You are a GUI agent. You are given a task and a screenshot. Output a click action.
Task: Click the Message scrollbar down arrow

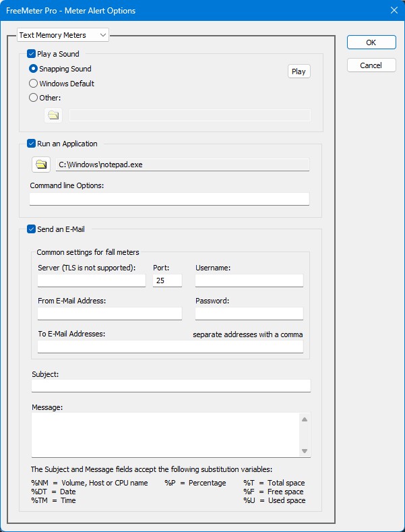click(305, 450)
